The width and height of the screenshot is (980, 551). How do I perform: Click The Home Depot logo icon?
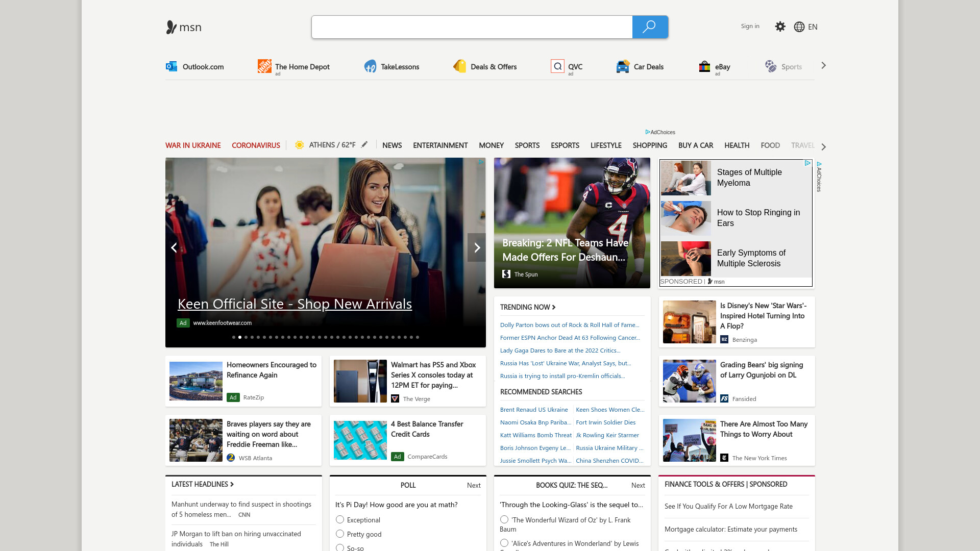tap(264, 66)
